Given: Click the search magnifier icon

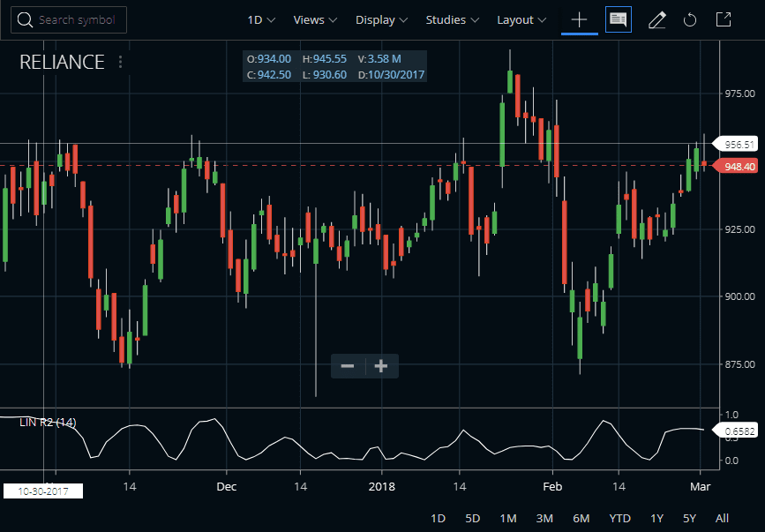Looking at the screenshot, I should [x=26, y=19].
